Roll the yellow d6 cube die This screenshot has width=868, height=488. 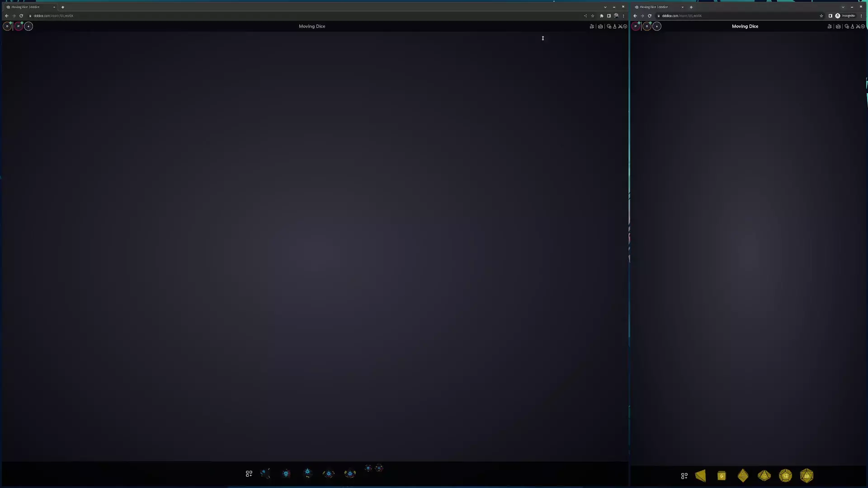(722, 475)
